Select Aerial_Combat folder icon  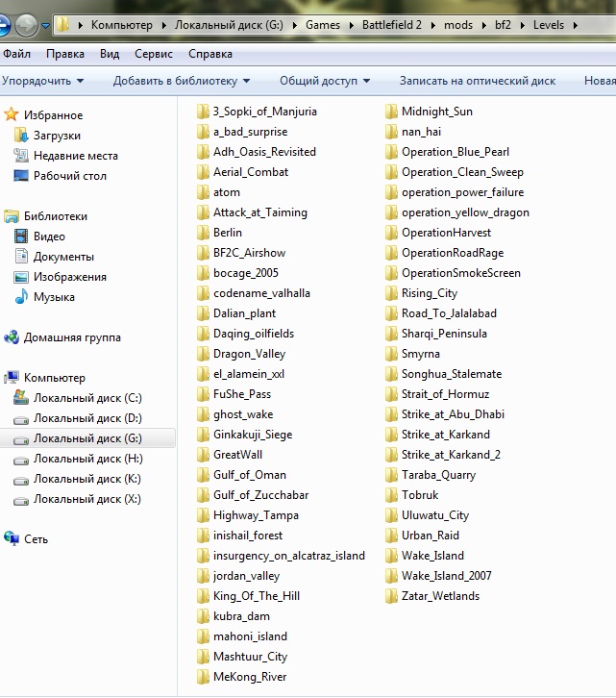click(x=203, y=172)
